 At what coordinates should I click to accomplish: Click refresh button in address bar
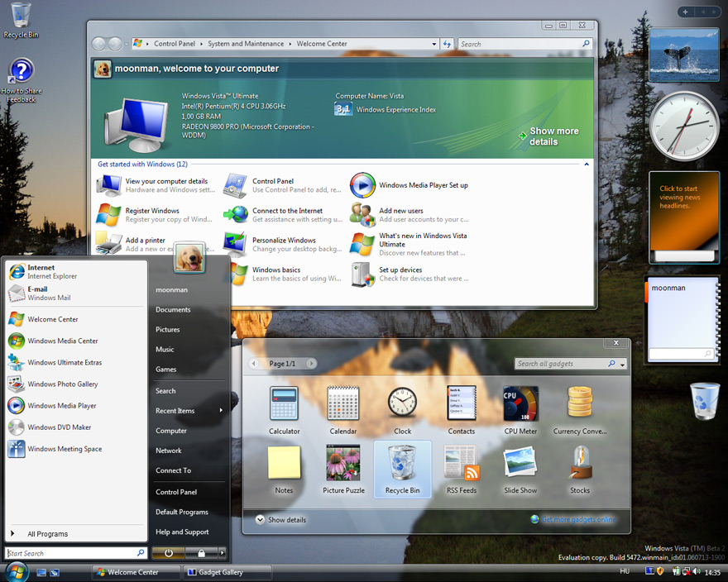(x=447, y=44)
